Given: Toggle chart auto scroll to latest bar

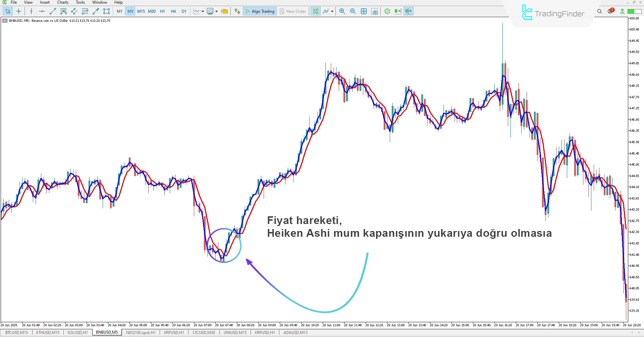Looking at the screenshot, I should coord(398,11).
